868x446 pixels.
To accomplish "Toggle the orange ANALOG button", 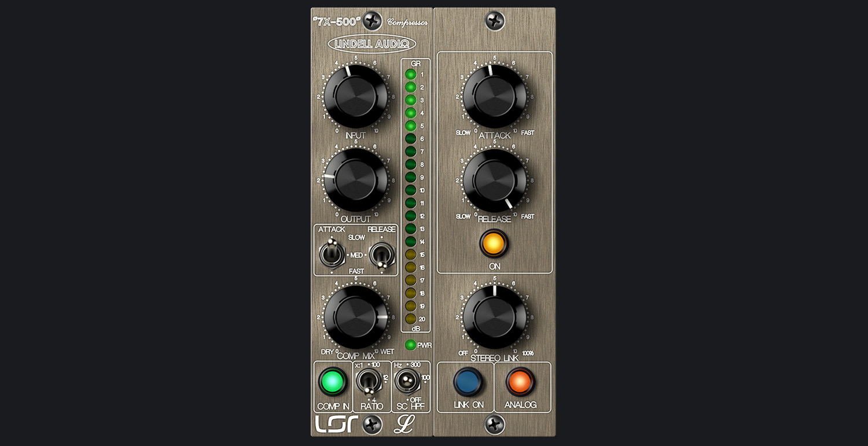I will click(520, 381).
